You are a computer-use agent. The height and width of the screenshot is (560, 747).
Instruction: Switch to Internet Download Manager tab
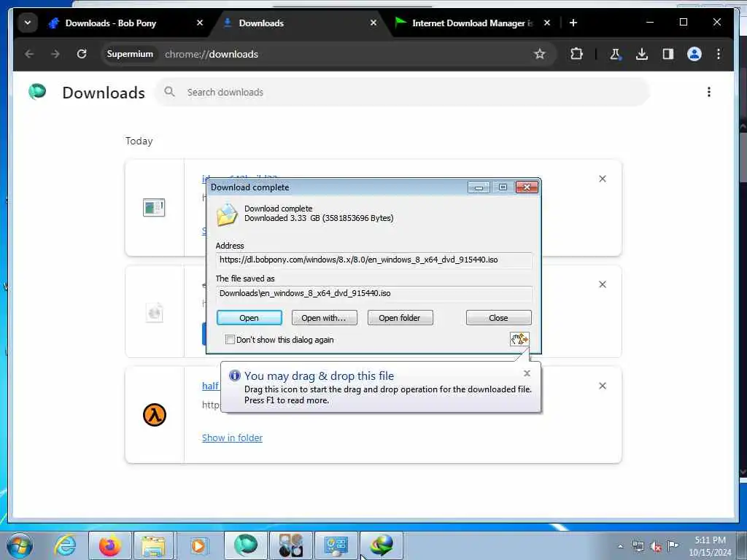coord(472,23)
